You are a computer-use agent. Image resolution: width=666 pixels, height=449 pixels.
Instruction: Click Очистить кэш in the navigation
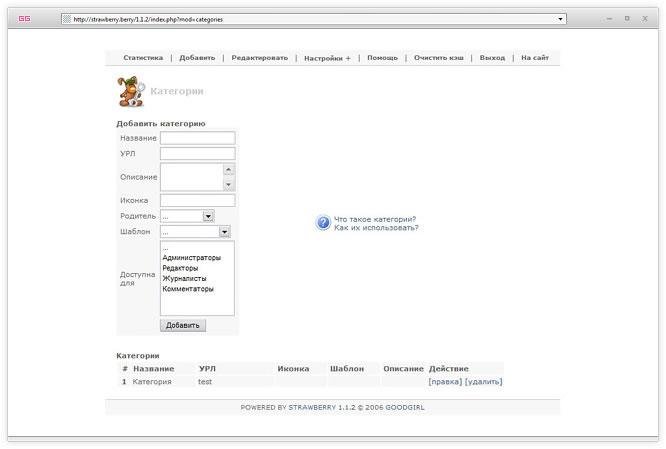pos(439,58)
